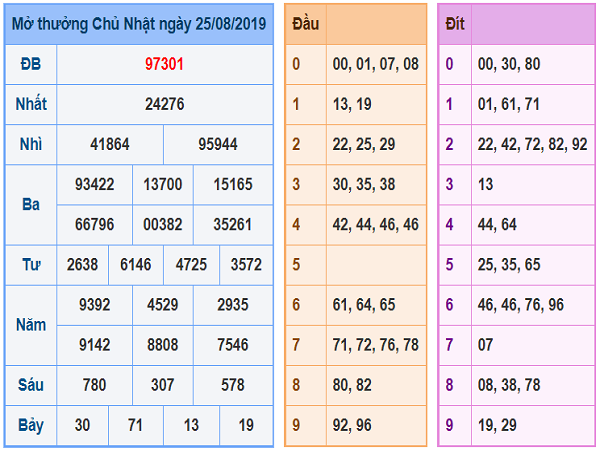
Task: Select the first prize number 24276
Action: point(164,104)
